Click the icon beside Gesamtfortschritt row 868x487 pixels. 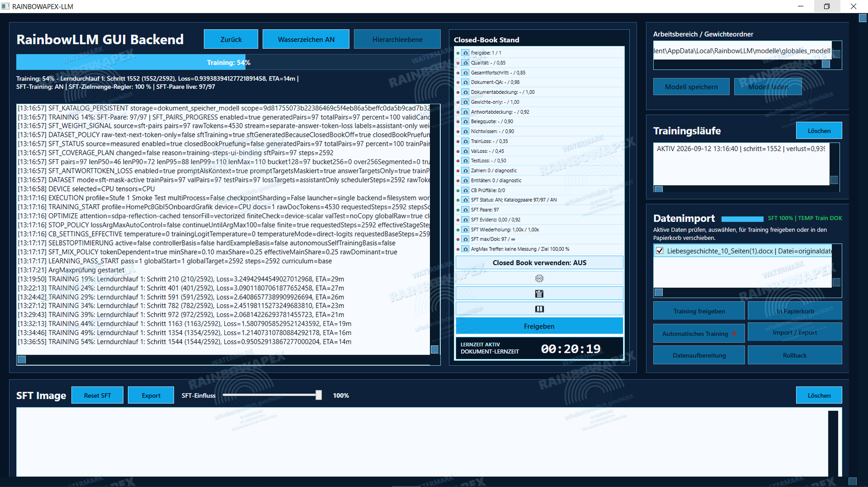[465, 72]
